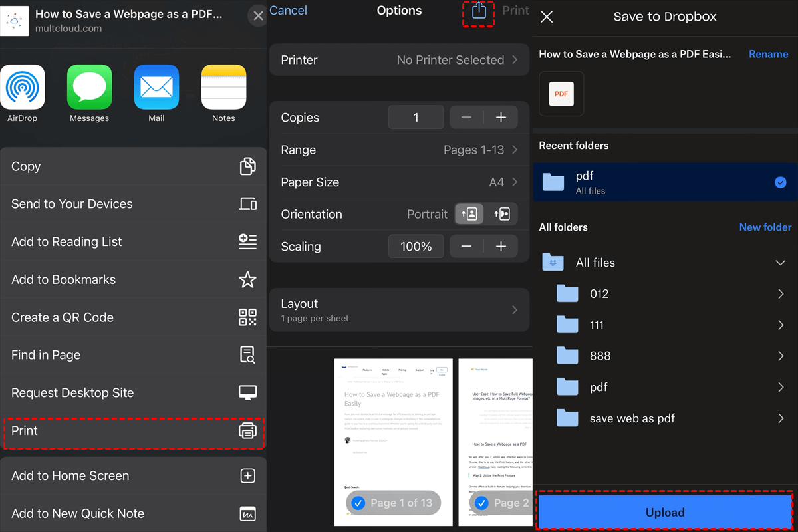The width and height of the screenshot is (798, 532).
Task: Choose Add to Reading List
Action: coord(133,242)
